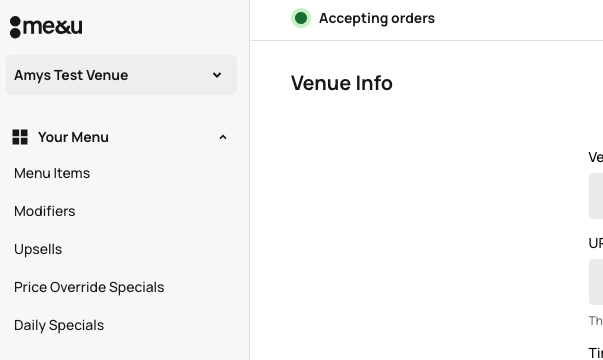
Task: Collapse Your Menu using the up chevron
Action: 223,137
